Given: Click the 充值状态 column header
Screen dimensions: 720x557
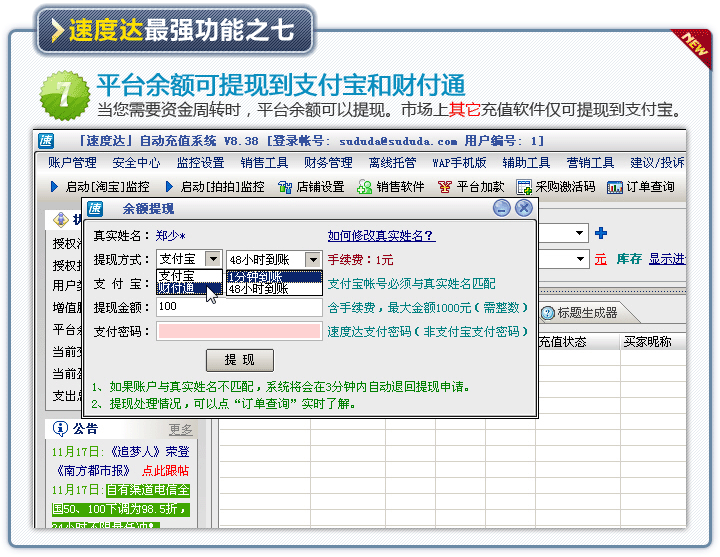Looking at the screenshot, I should pyautogui.click(x=562, y=342).
